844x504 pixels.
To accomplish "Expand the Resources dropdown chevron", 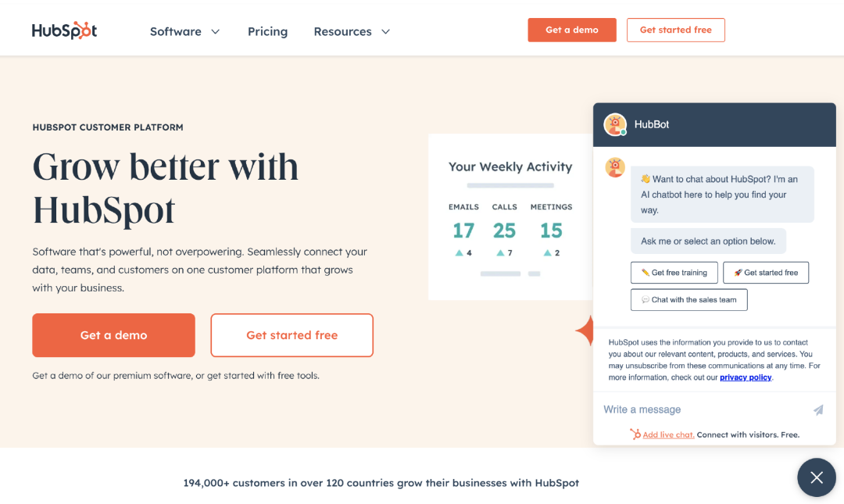I will click(x=385, y=32).
